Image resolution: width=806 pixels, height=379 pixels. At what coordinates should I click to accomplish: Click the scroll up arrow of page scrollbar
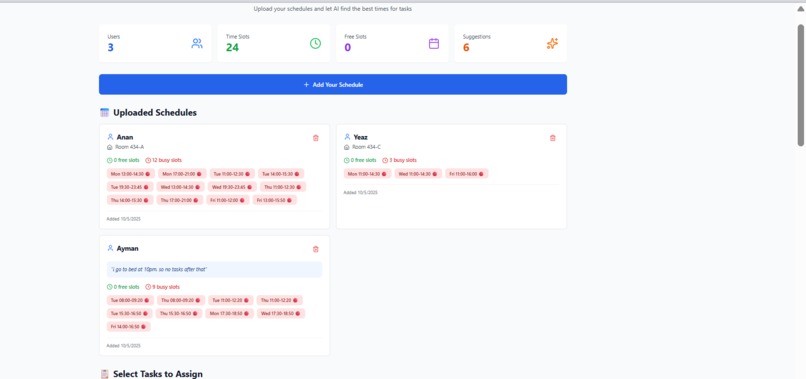(800, 8)
